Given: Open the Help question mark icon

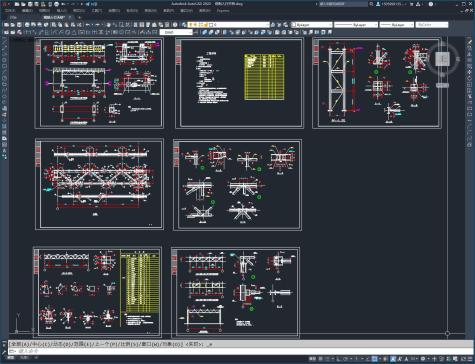Looking at the screenshot, I should coord(175,25).
